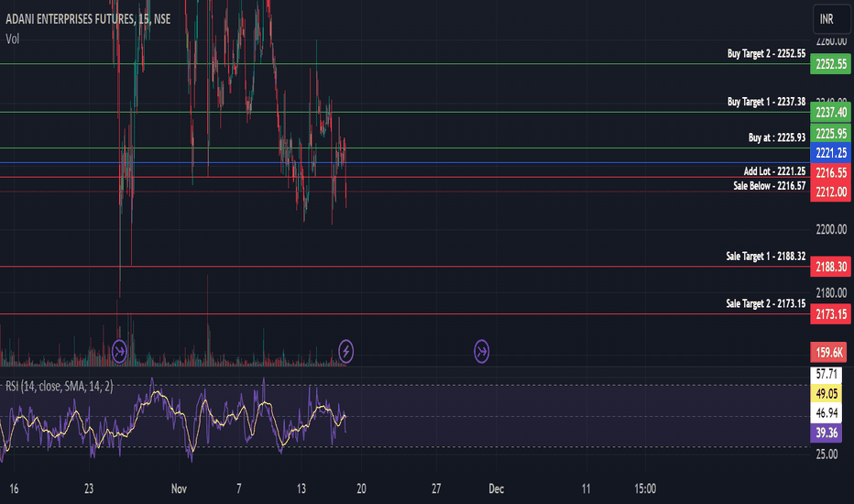
Task: Click the 27 date label on time axis
Action: (x=436, y=488)
